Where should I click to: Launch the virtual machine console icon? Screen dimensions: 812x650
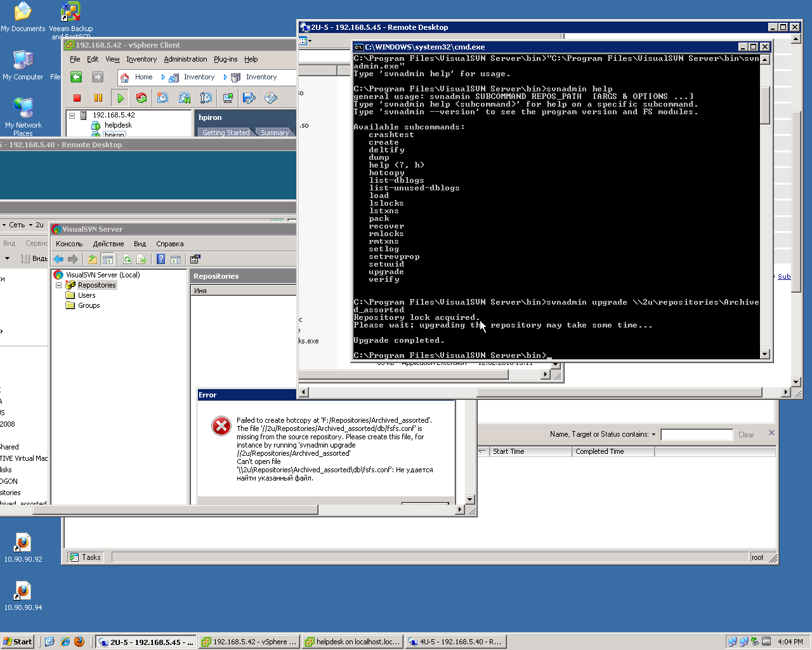[228, 98]
